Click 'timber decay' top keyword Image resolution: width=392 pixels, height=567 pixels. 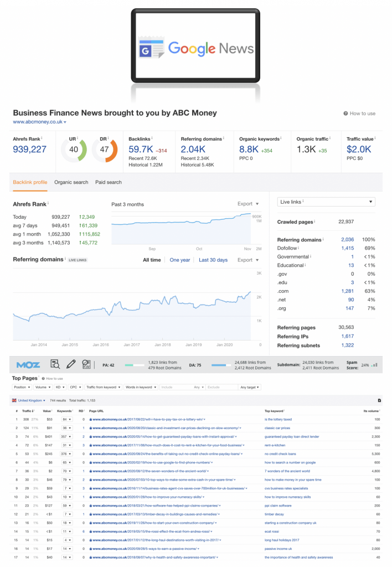click(x=274, y=514)
